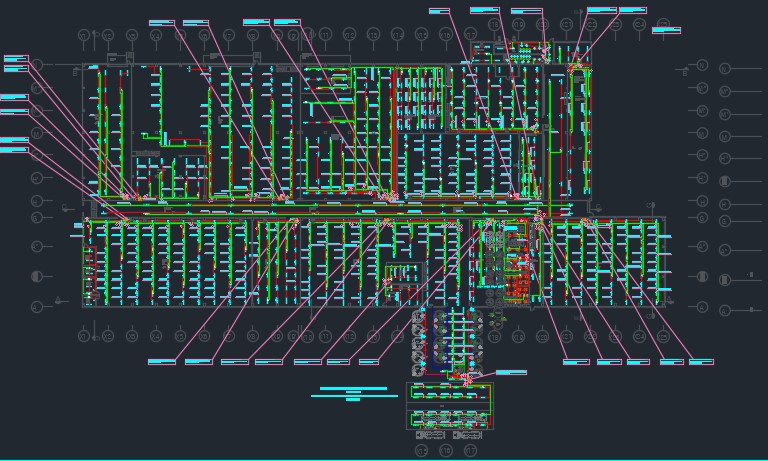768x461 pixels.
Task: Select the isolated callout label at top right
Action: tap(666, 30)
